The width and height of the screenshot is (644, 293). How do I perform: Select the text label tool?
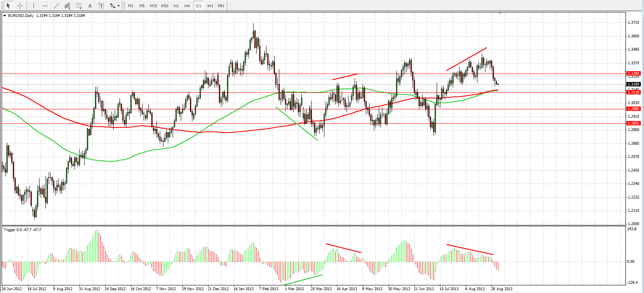tap(101, 6)
